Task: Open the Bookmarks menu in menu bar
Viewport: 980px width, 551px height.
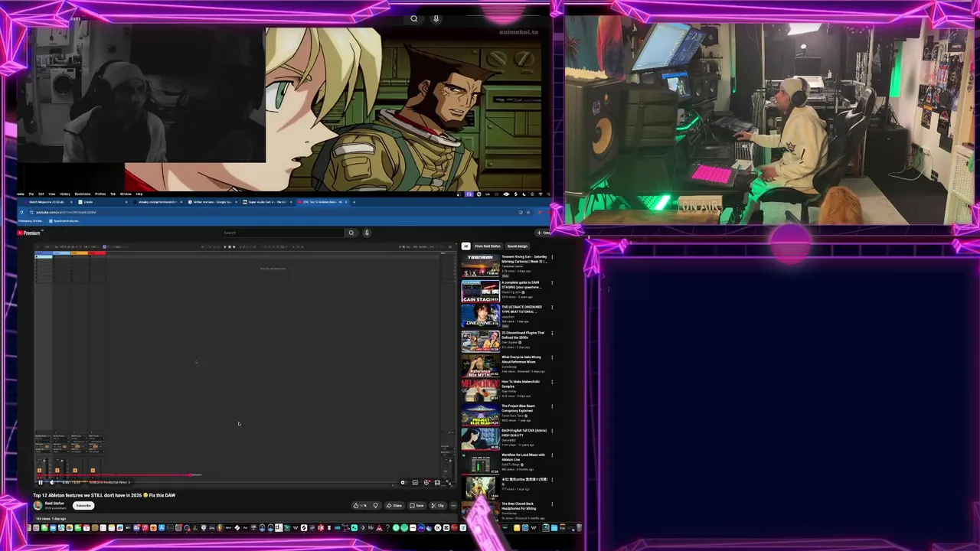Action: [83, 194]
